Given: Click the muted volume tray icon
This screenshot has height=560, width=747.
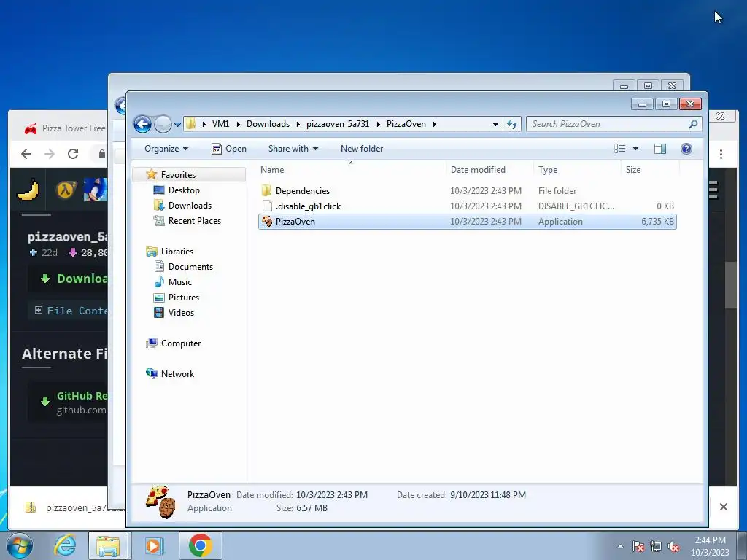Looking at the screenshot, I should (673, 547).
